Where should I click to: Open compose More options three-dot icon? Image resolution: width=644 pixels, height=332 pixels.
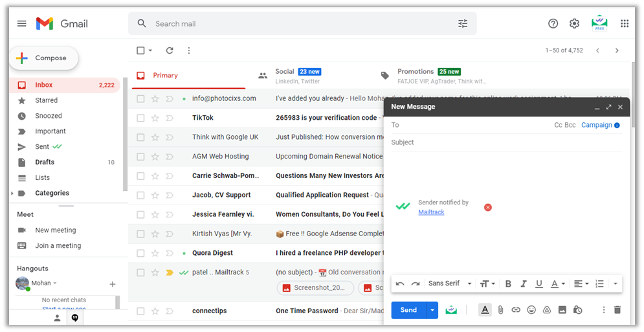pos(603,310)
